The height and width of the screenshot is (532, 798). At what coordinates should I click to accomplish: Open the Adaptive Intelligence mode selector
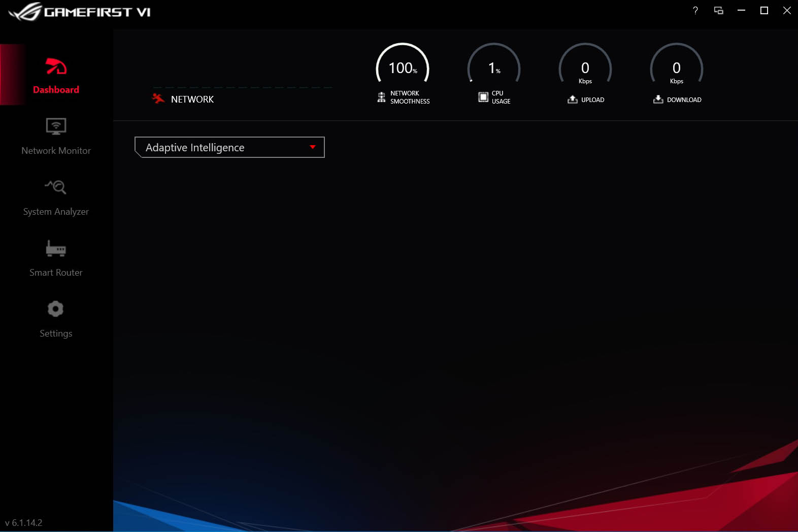(229, 147)
